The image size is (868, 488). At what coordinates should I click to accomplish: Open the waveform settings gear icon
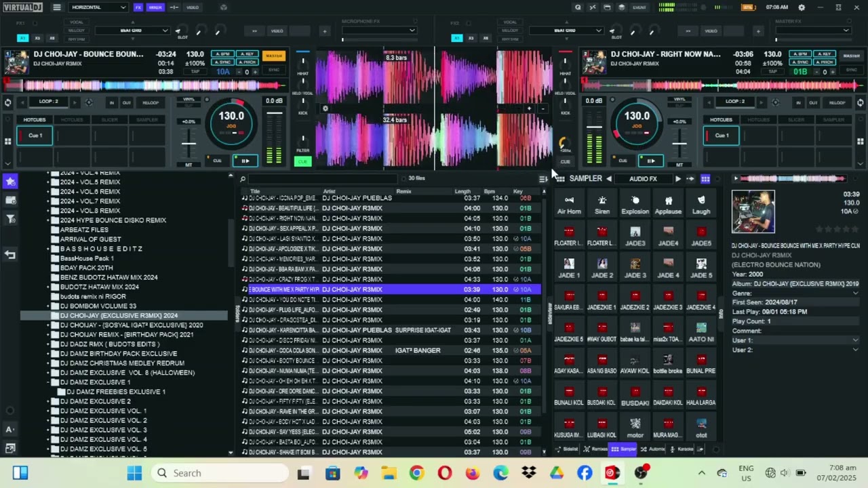point(325,108)
